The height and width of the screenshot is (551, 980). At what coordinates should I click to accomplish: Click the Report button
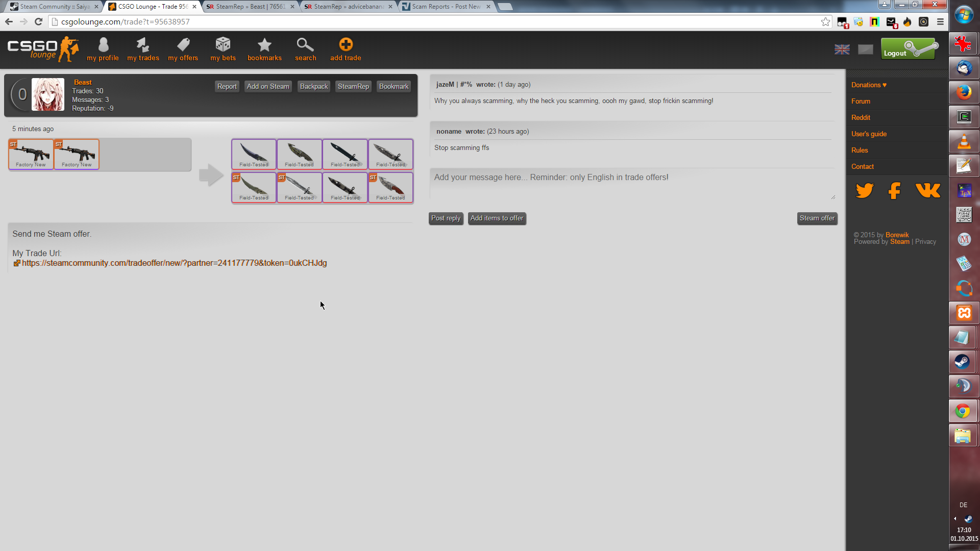[x=227, y=87]
